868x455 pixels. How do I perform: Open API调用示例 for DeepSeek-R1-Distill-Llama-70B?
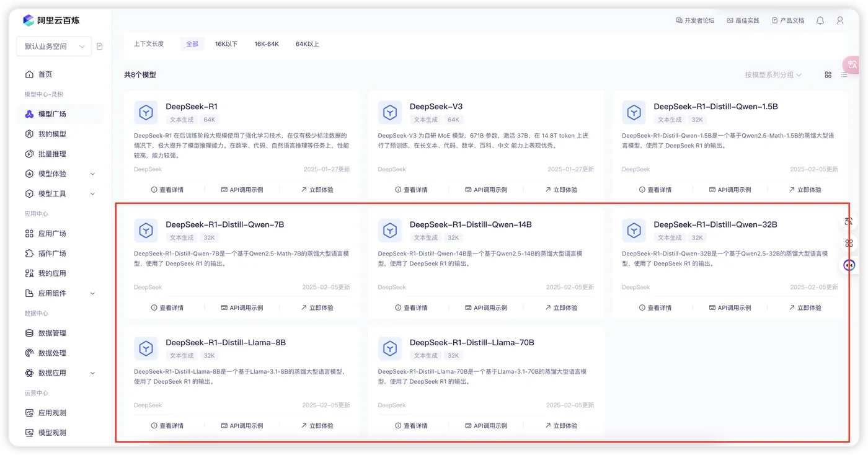point(487,426)
